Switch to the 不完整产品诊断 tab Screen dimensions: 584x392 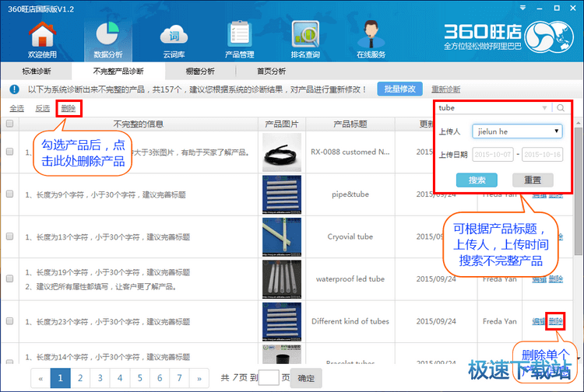pyautogui.click(x=118, y=71)
